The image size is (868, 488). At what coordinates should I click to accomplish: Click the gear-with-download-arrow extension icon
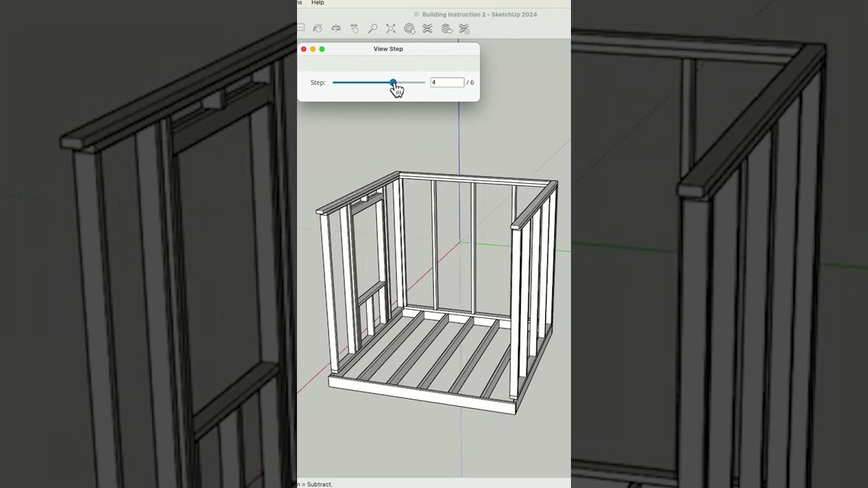coord(409,29)
